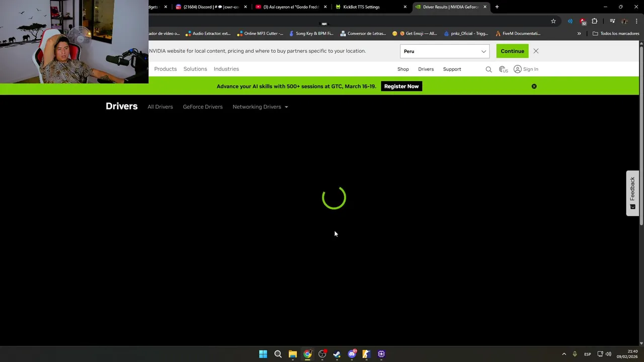
Task: Open the Audio Extractor bookmark
Action: [x=207, y=34]
